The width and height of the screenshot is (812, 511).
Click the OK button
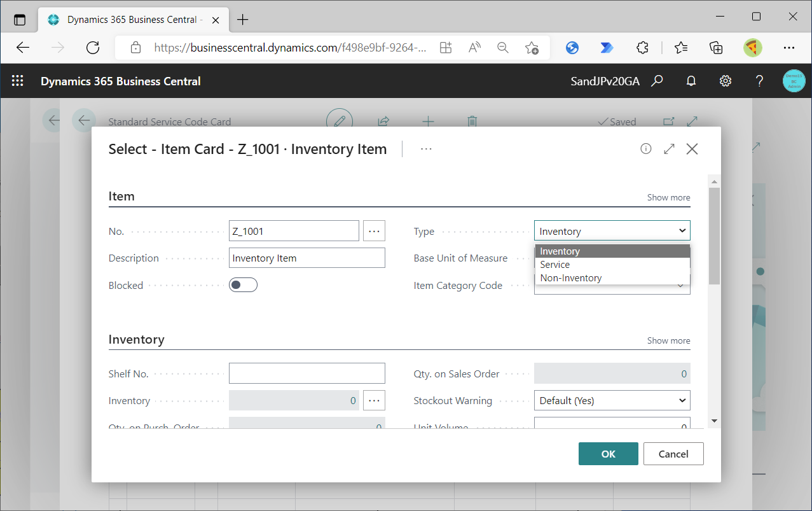pos(608,454)
